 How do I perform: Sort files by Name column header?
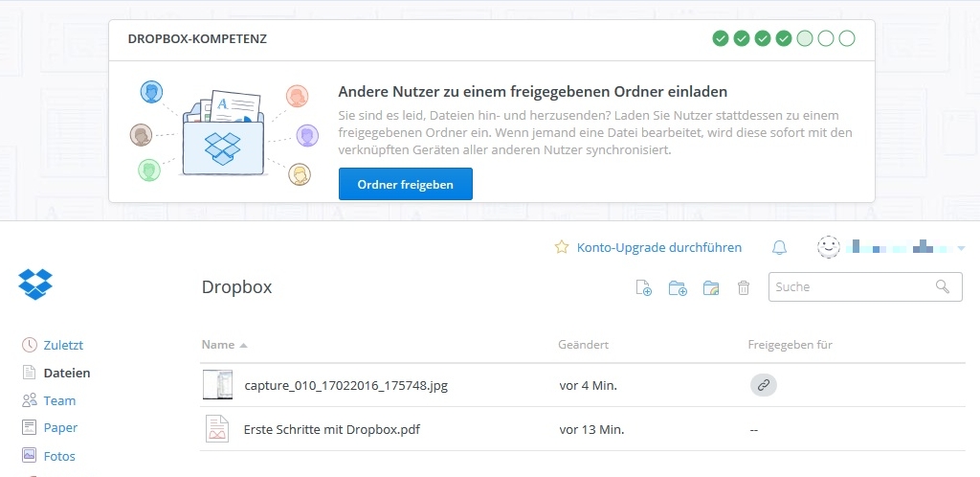point(218,344)
